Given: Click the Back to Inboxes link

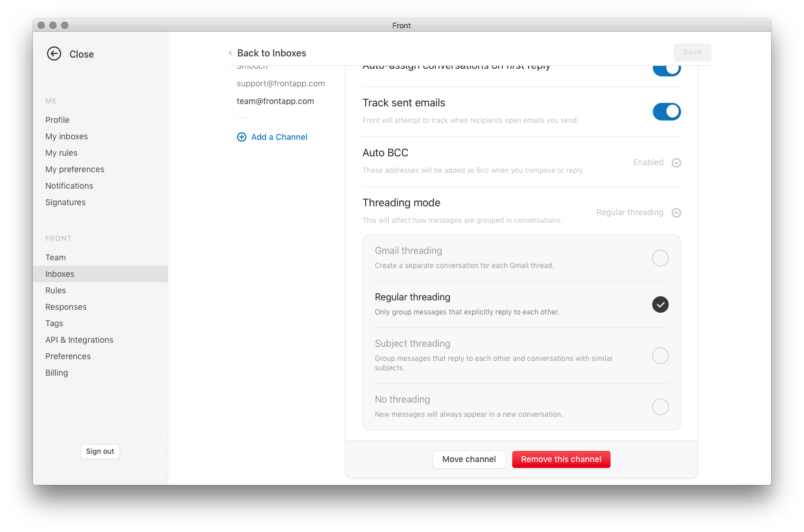Looking at the screenshot, I should tap(271, 53).
